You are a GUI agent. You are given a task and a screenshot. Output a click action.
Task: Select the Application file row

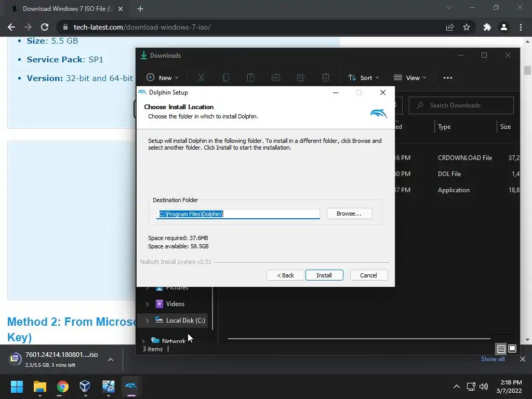457,190
